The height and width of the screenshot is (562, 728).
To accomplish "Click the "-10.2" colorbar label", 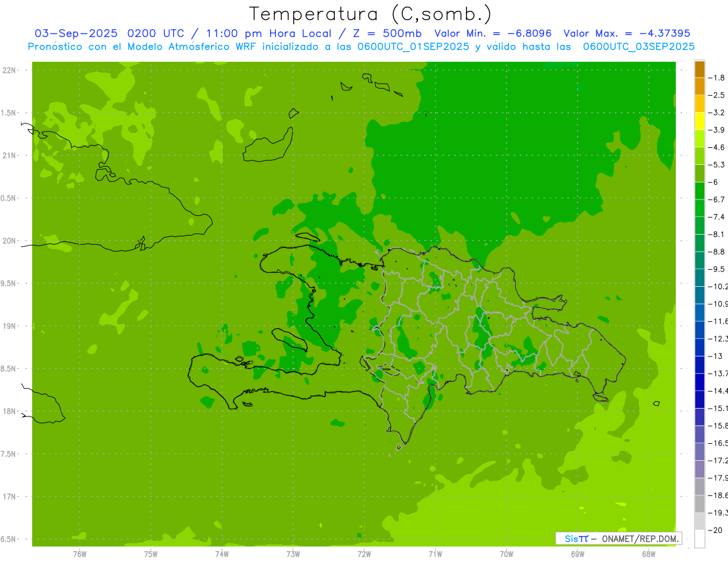I will [718, 286].
